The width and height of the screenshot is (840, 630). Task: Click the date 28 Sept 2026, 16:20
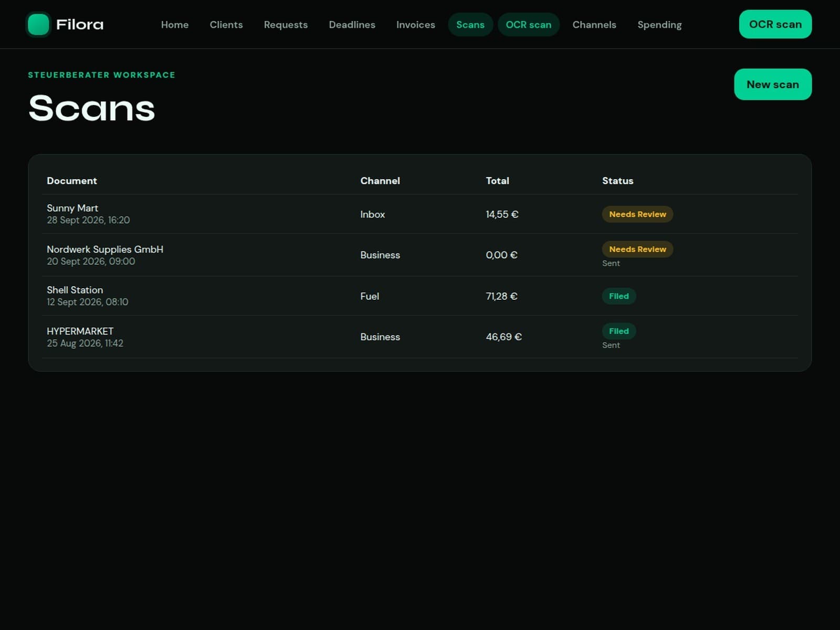(x=88, y=220)
